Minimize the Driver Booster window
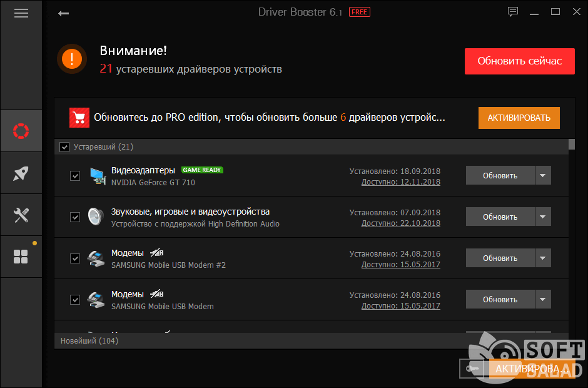 (534, 13)
